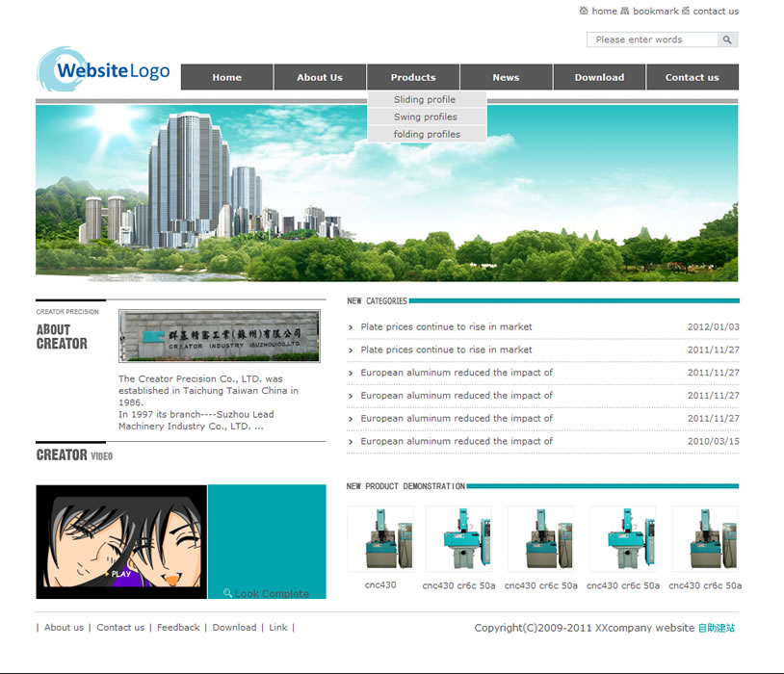Viewport: 784px width, 674px height.
Task: Open first Plate prices news article
Action: pyautogui.click(x=446, y=326)
